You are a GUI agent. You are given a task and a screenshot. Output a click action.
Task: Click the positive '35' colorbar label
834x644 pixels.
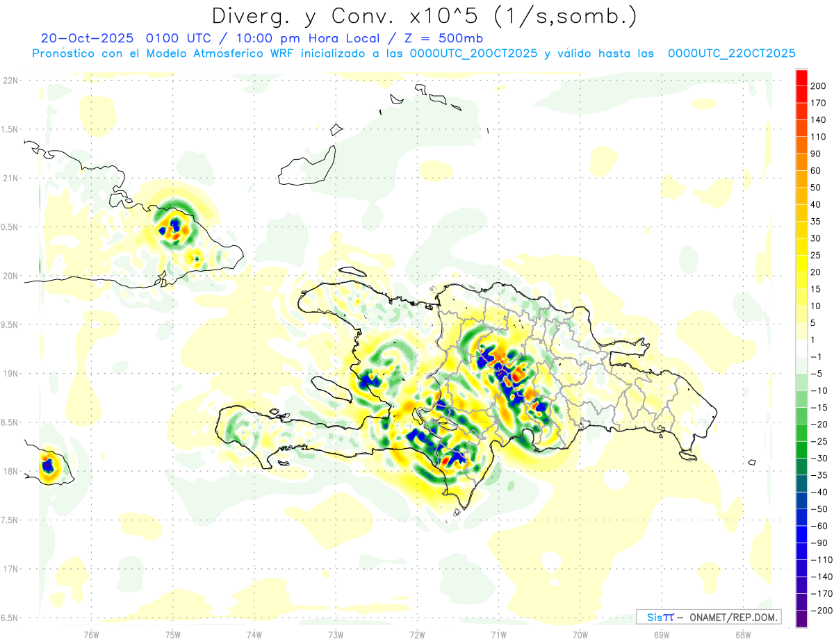(815, 222)
